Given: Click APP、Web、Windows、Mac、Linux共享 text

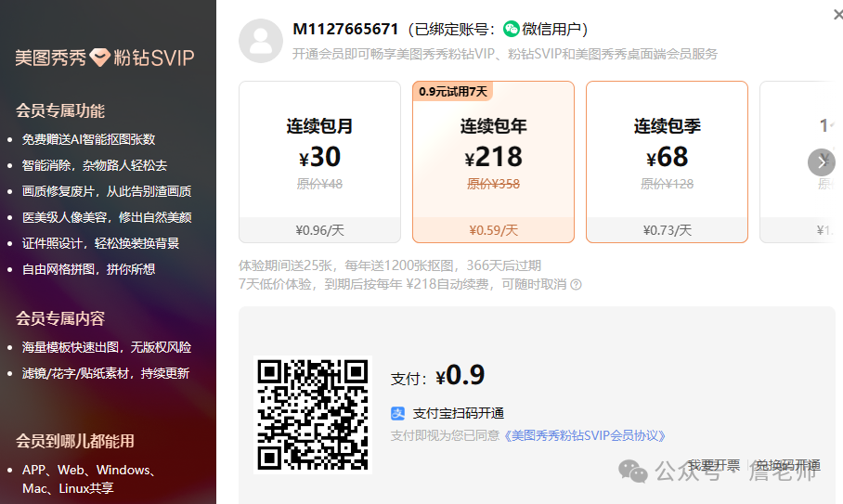Looking at the screenshot, I should (x=89, y=479).
